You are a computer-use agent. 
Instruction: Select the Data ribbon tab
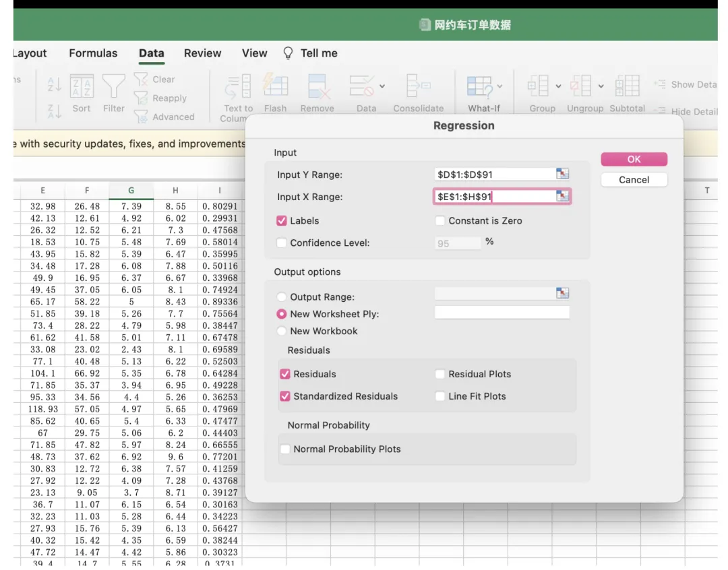tap(152, 53)
